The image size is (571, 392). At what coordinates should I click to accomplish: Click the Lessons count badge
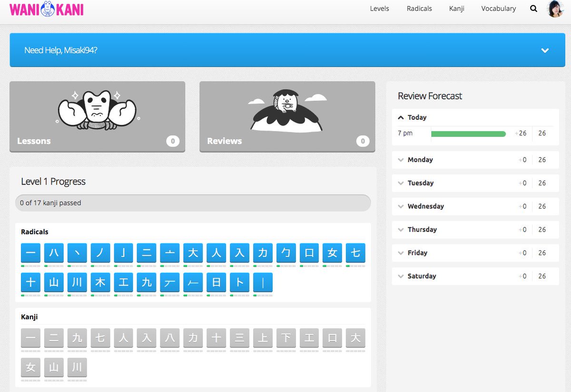(173, 141)
